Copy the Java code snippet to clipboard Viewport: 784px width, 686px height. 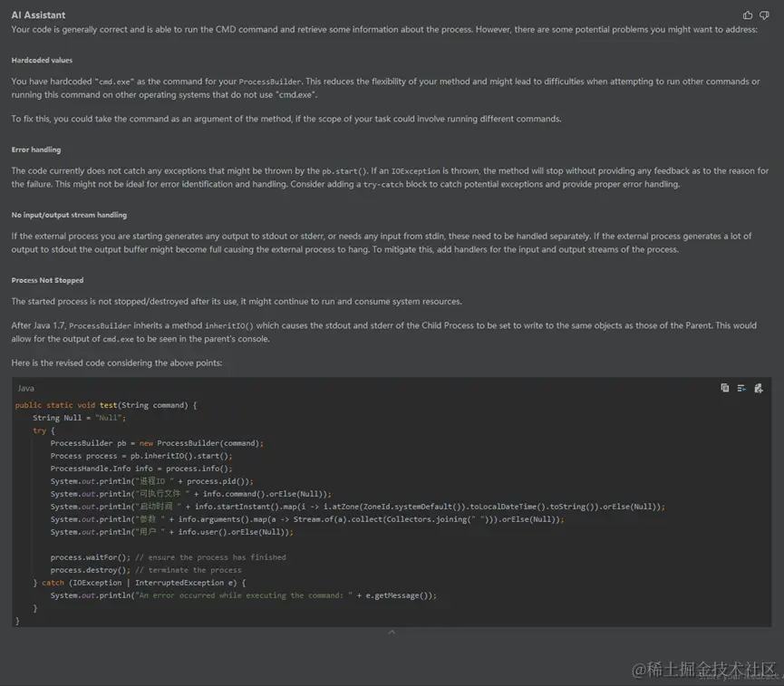pyautogui.click(x=724, y=388)
